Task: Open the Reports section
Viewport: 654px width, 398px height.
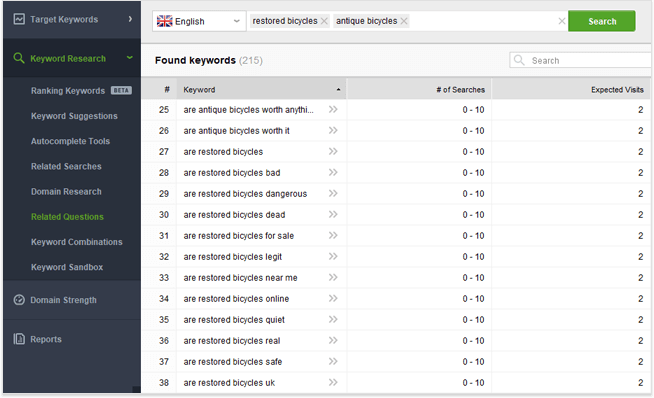Action: 46,339
